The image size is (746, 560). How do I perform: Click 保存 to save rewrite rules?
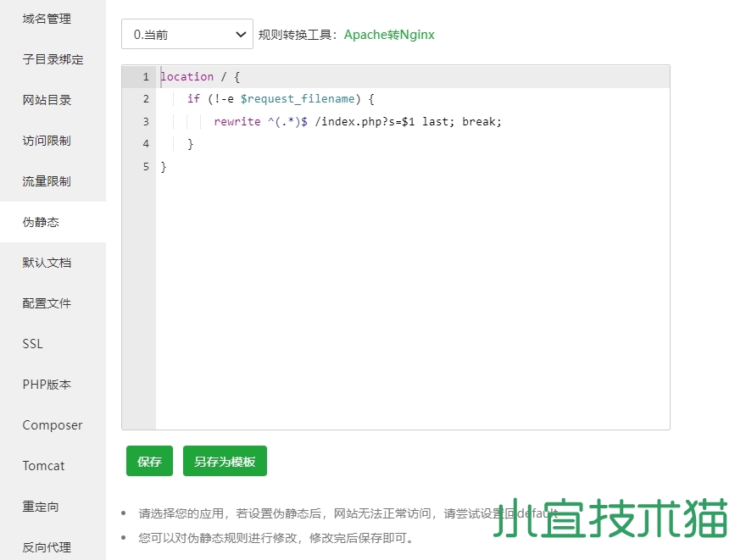(149, 461)
